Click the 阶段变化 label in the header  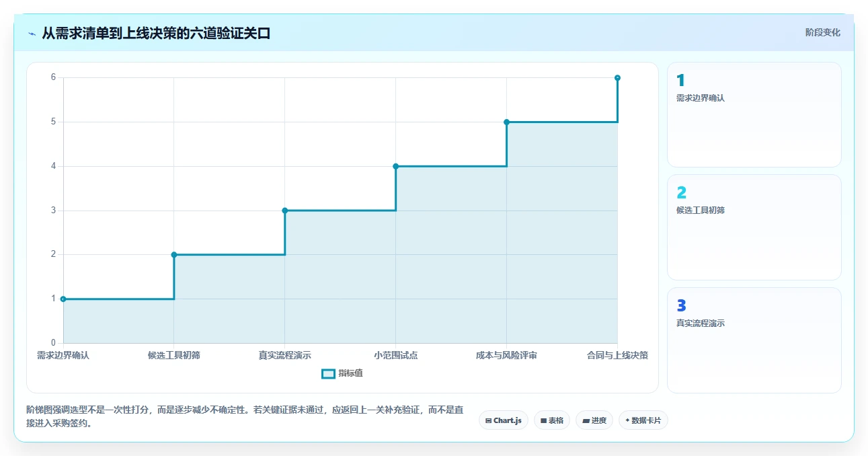pos(822,32)
